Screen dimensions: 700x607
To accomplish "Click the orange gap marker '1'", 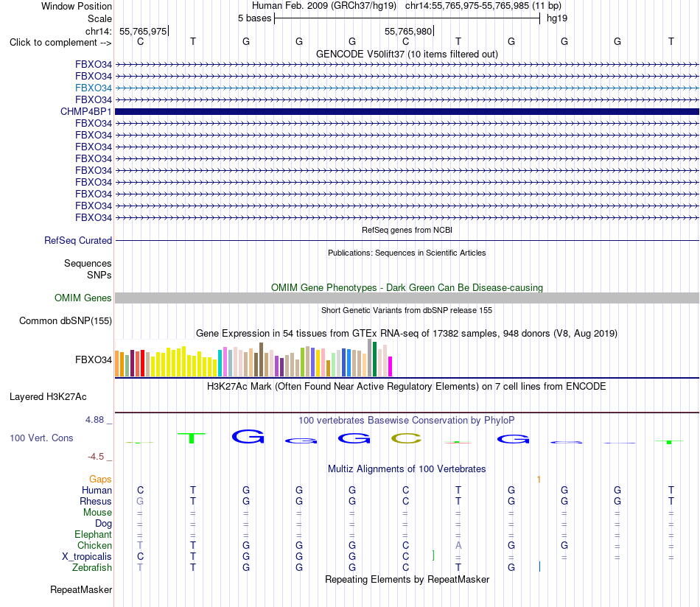I will [539, 480].
